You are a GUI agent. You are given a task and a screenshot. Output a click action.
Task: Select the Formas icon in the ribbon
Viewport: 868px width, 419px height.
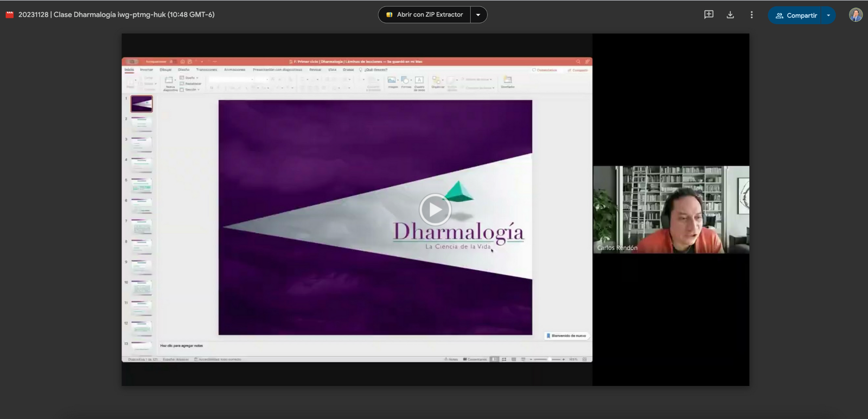(x=405, y=81)
